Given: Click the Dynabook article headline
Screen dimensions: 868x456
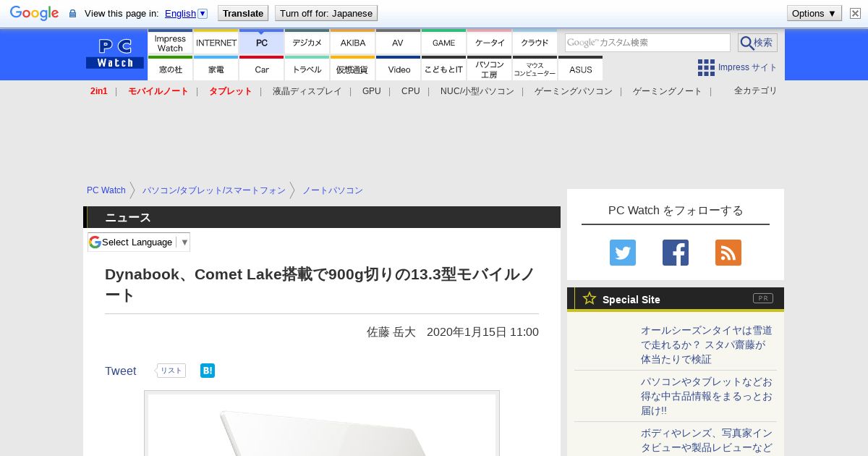Looking at the screenshot, I should click(x=322, y=284).
